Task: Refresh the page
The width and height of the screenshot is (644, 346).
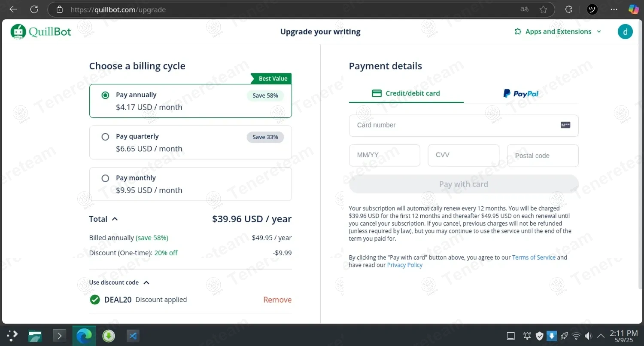Action: (34, 9)
